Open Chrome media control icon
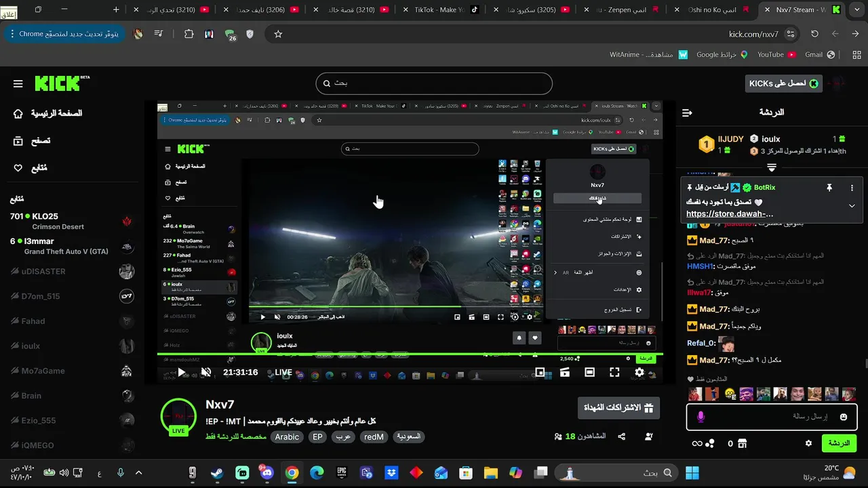The width and height of the screenshot is (868, 488). tap(158, 34)
